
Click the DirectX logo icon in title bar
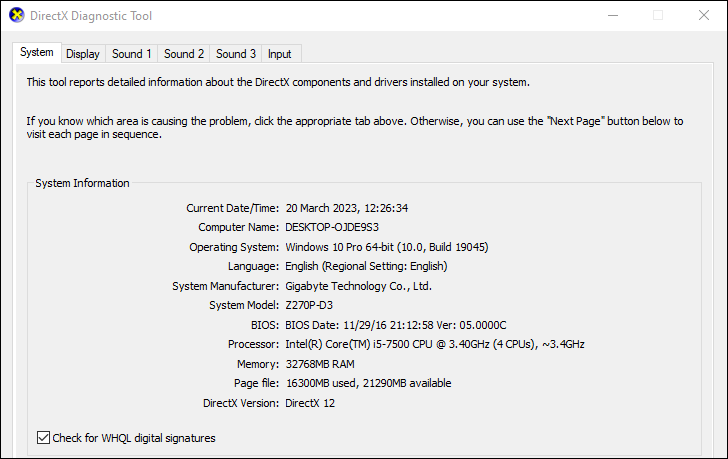pyautogui.click(x=16, y=15)
